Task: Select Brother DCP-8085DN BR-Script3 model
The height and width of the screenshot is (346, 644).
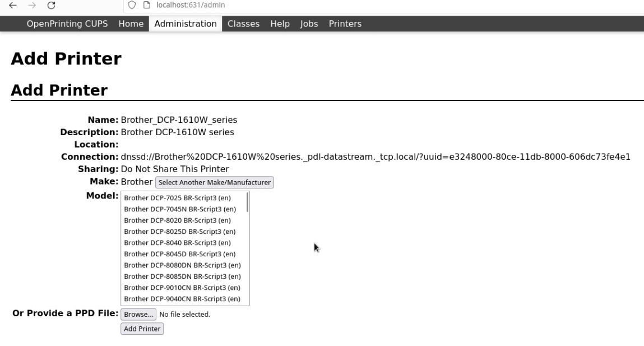Action: pyautogui.click(x=184, y=276)
